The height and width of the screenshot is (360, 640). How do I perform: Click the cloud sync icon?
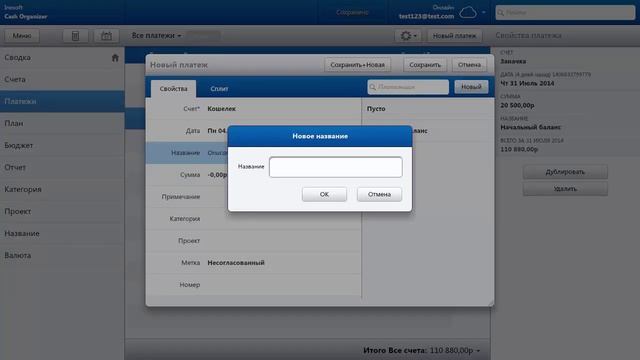click(x=468, y=12)
